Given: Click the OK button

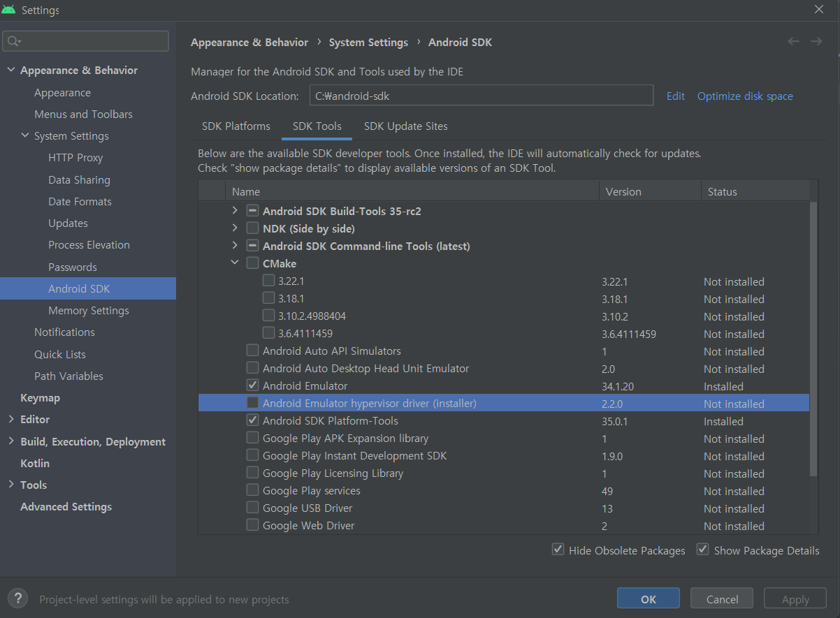Looking at the screenshot, I should point(648,598).
